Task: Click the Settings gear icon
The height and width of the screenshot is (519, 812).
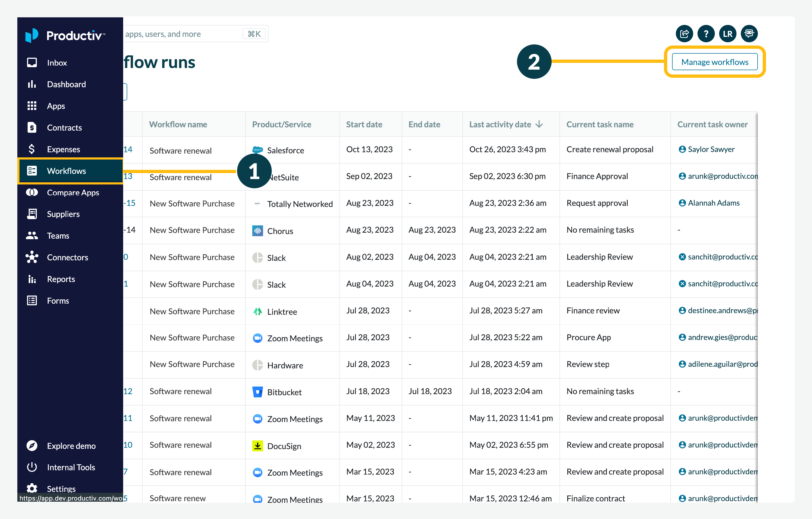Action: coord(32,488)
